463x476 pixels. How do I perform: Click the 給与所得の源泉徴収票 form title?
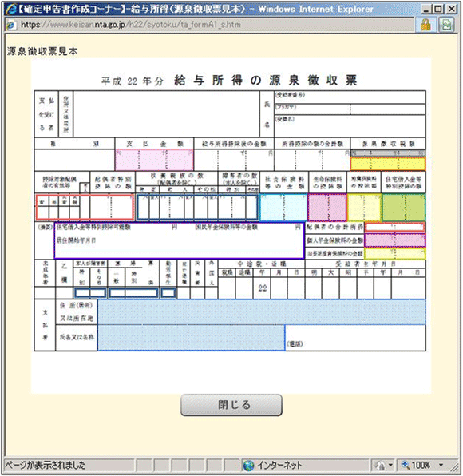266,81
